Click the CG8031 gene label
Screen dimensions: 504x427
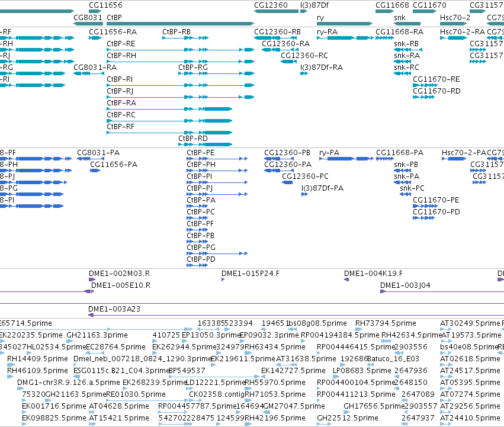tap(88, 18)
